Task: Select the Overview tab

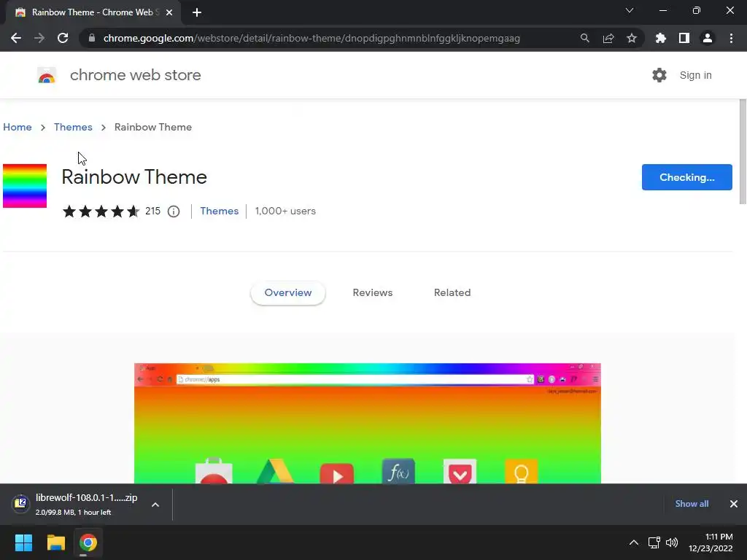Action: coord(287,292)
